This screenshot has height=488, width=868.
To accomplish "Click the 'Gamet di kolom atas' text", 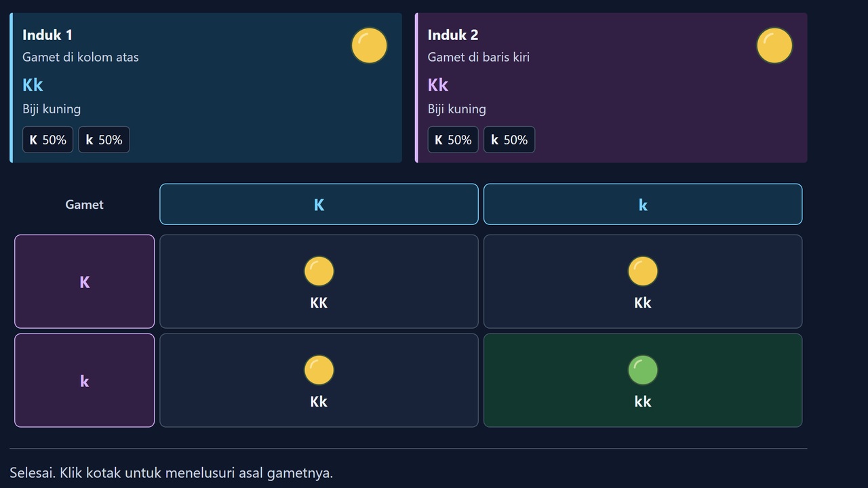I will (x=81, y=57).
